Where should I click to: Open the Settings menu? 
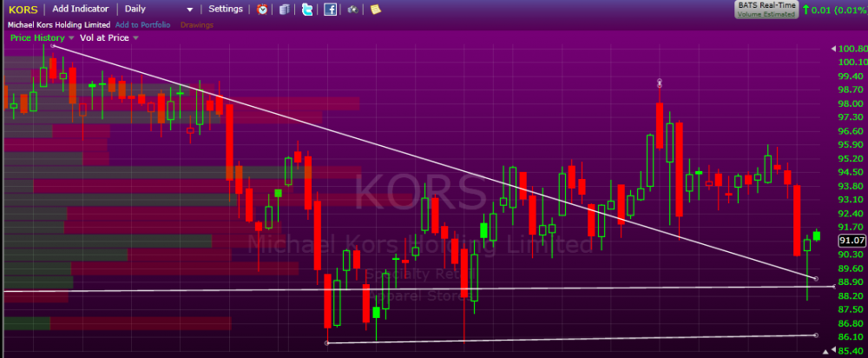coord(226,9)
